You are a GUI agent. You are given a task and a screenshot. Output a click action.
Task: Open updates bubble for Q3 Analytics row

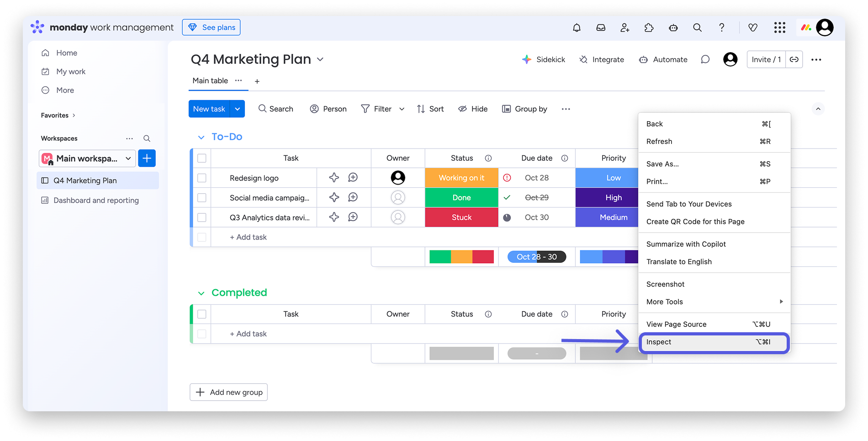[x=353, y=217]
